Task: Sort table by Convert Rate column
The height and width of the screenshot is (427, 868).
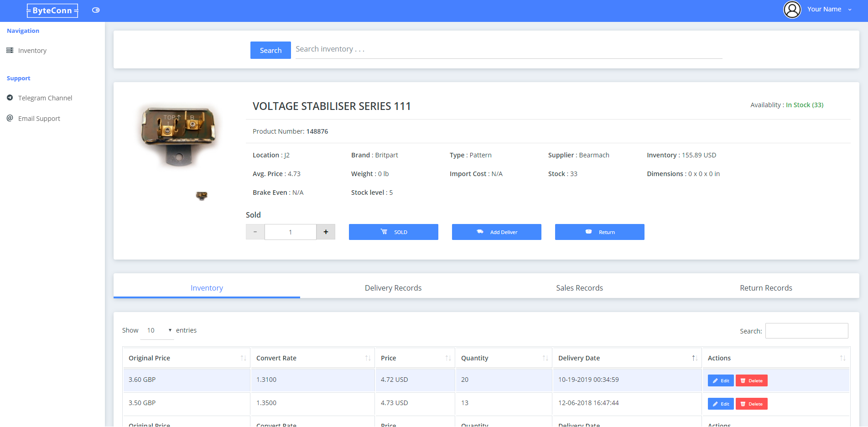Action: 312,358
